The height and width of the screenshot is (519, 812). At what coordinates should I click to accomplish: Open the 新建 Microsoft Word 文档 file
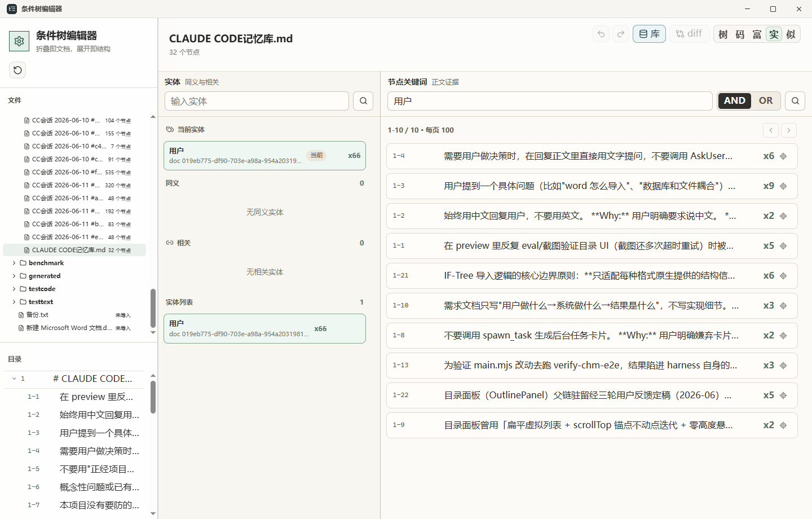(74, 328)
